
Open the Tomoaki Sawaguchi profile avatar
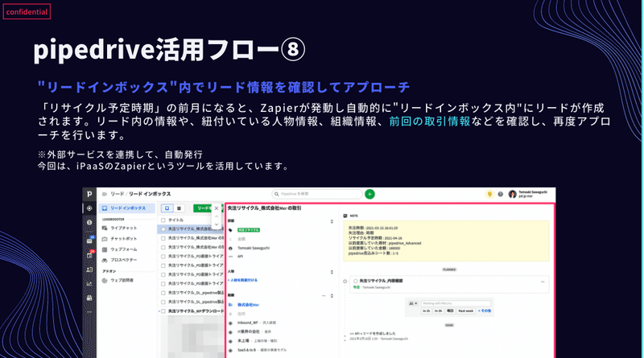click(512, 194)
